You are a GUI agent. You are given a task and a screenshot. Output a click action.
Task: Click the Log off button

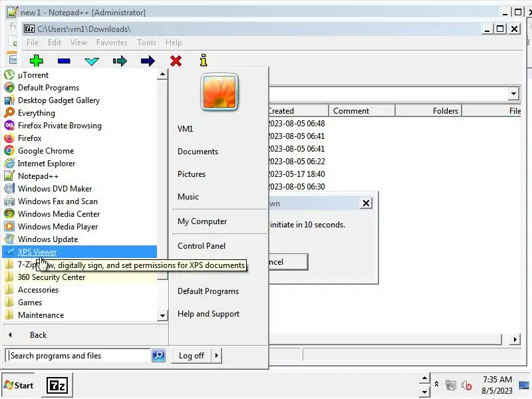(192, 356)
